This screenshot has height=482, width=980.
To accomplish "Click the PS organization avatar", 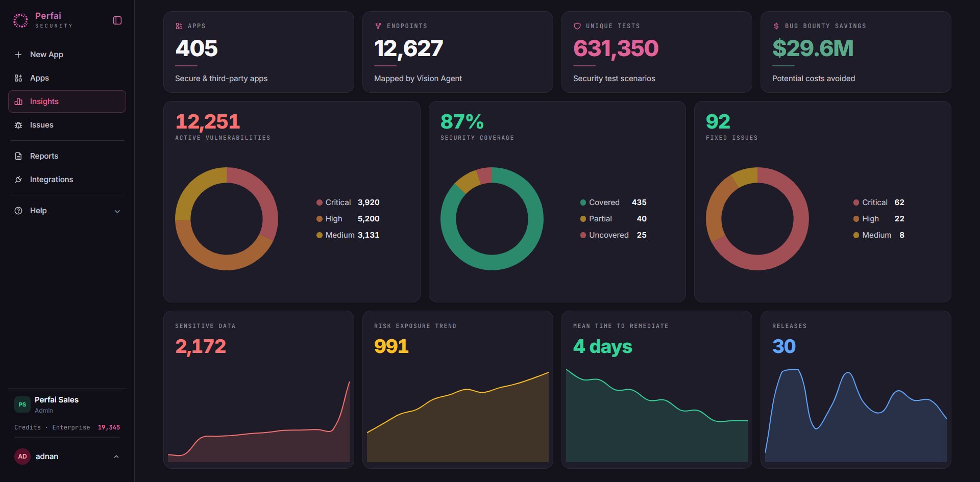I will pyautogui.click(x=22, y=404).
